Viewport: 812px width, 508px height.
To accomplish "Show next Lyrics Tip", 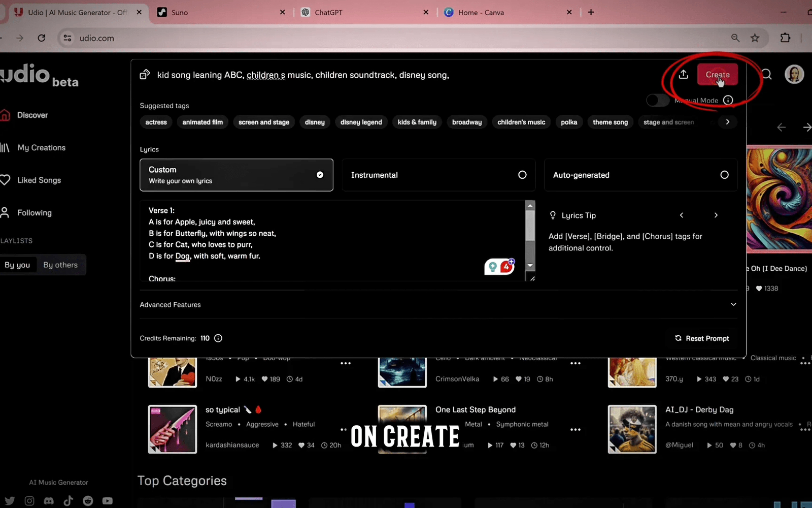I will tap(716, 215).
